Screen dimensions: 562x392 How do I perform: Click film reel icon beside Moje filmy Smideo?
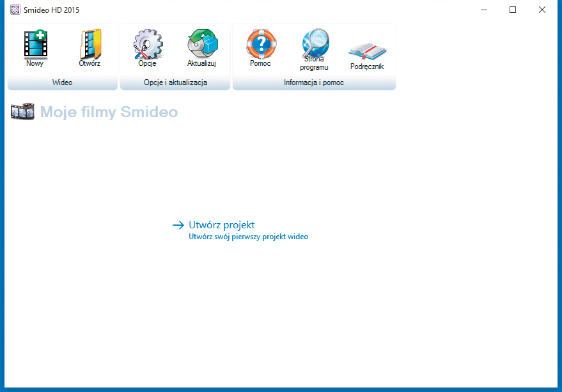pyautogui.click(x=22, y=112)
